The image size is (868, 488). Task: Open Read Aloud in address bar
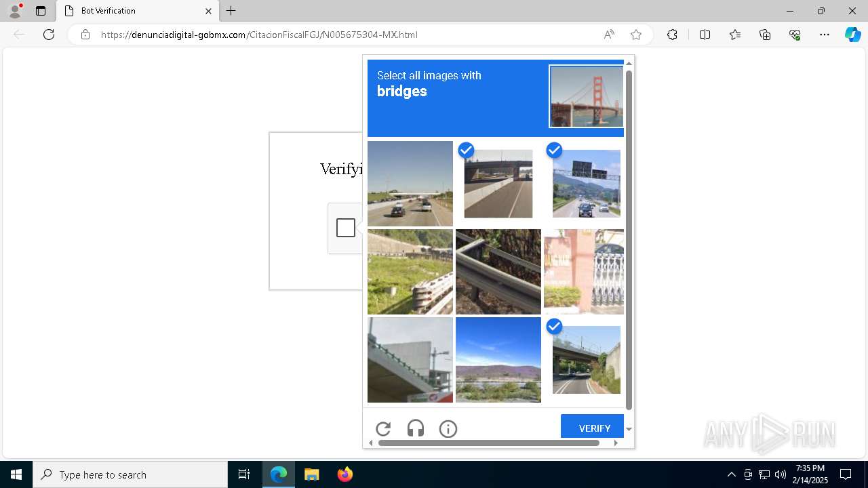coord(609,35)
